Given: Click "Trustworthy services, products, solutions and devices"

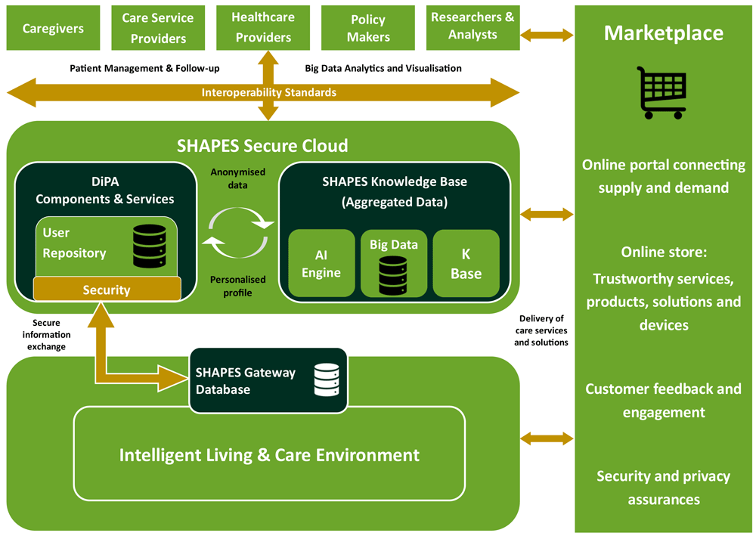Looking at the screenshot, I should point(664,302).
